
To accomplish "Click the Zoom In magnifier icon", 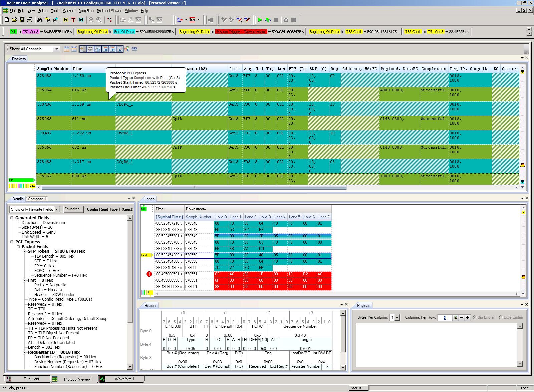I will 99,20.
